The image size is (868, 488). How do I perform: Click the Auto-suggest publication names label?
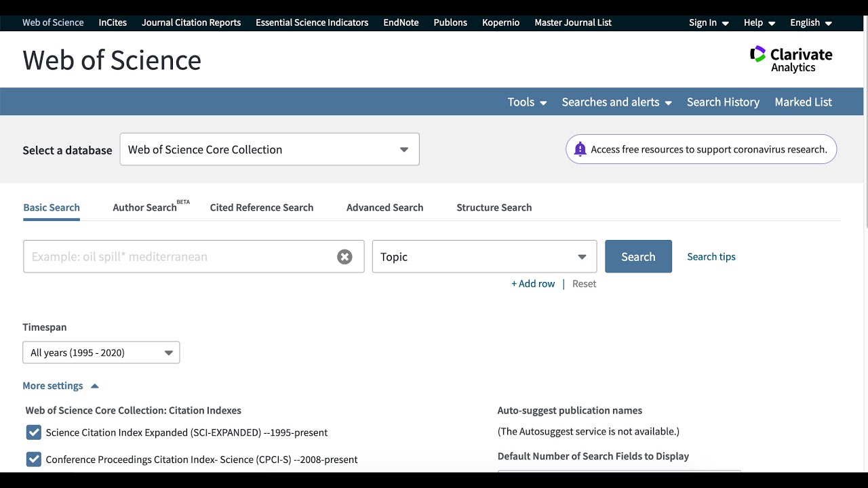click(570, 410)
